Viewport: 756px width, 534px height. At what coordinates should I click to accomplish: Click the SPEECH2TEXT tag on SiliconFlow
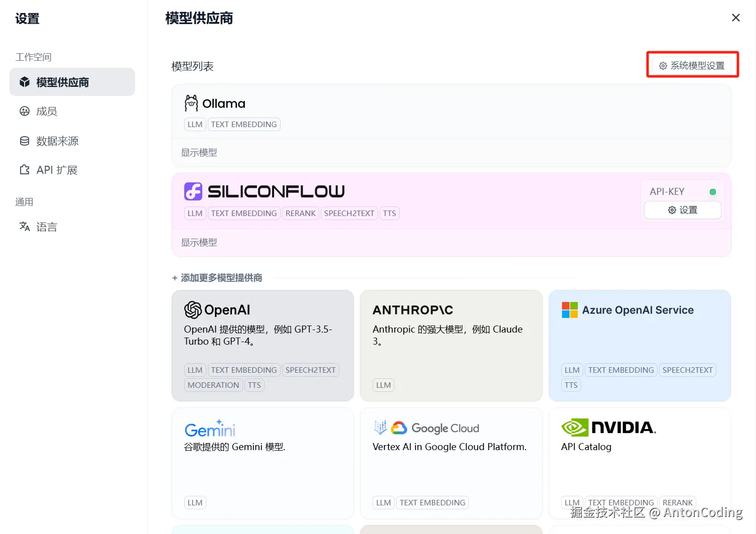(349, 213)
